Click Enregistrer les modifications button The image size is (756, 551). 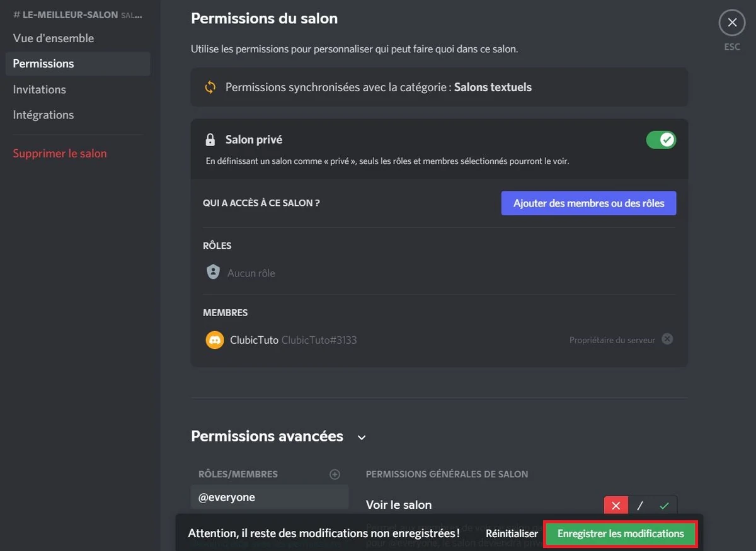pyautogui.click(x=621, y=533)
